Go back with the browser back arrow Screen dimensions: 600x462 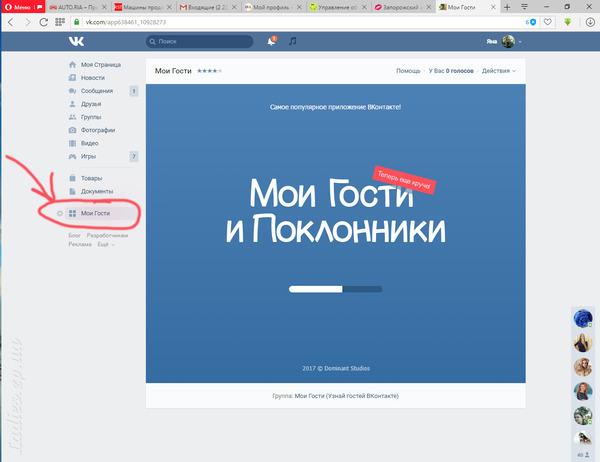tap(11, 22)
